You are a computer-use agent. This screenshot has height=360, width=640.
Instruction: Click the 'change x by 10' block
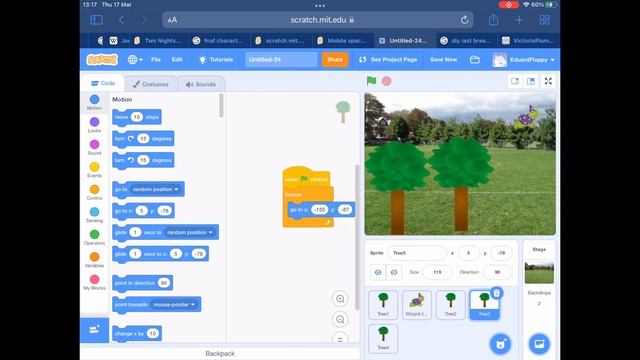tap(137, 333)
